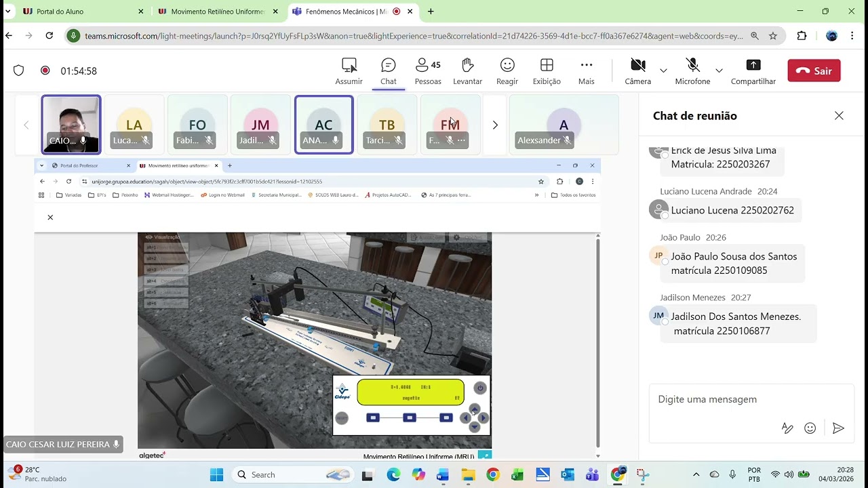Image resolution: width=868 pixels, height=488 pixels.
Task: Select the ANA participant tile labeled AC
Action: (x=324, y=125)
